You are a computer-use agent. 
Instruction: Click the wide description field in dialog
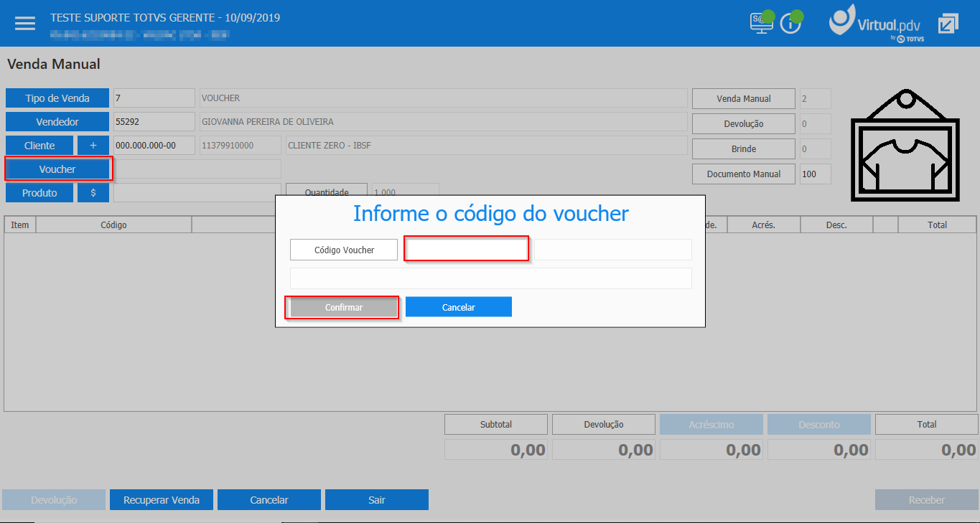click(x=491, y=278)
